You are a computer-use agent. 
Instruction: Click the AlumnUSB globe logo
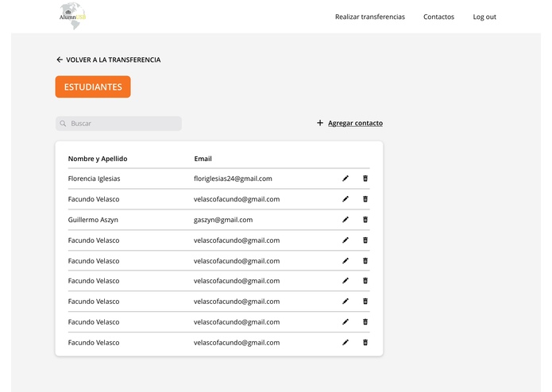point(72,16)
